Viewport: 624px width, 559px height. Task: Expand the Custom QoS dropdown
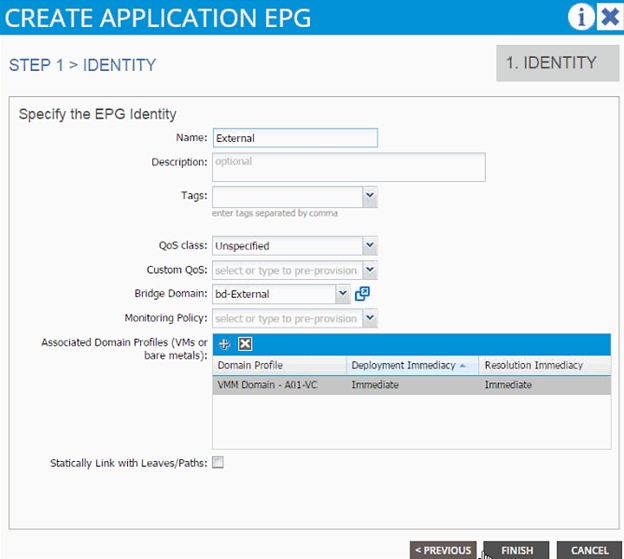370,270
